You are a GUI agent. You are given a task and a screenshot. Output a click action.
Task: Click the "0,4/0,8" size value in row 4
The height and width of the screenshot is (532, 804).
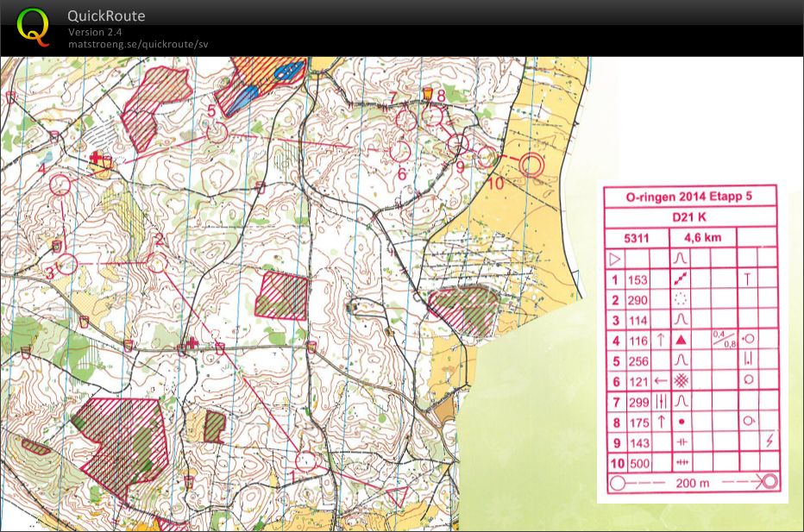pyautogui.click(x=724, y=339)
